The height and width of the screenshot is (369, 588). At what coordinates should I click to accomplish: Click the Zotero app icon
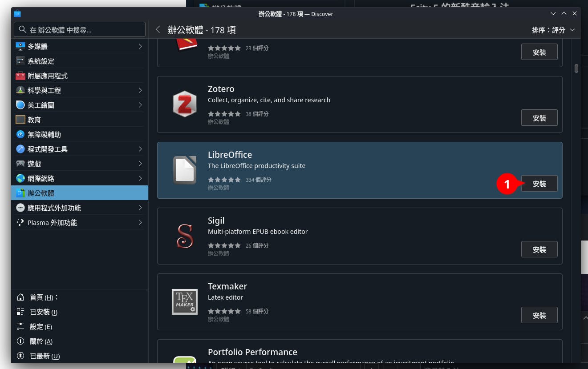(185, 104)
